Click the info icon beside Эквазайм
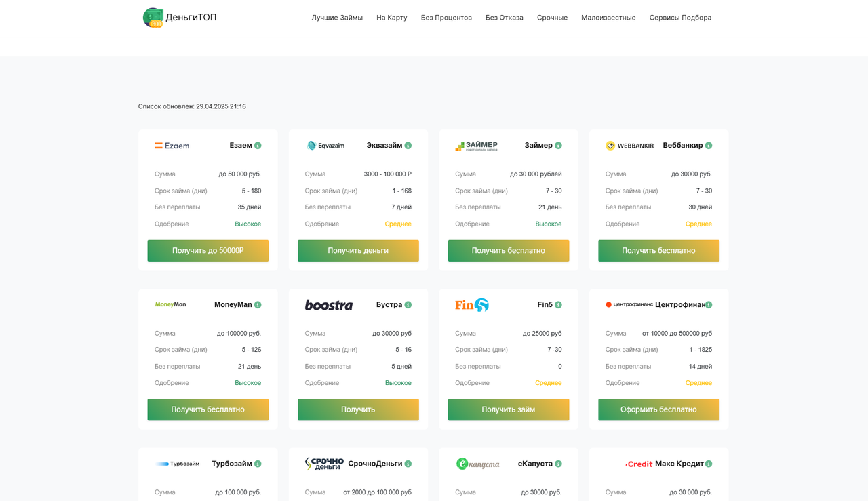Screen dimensions: 868x501 (408, 146)
